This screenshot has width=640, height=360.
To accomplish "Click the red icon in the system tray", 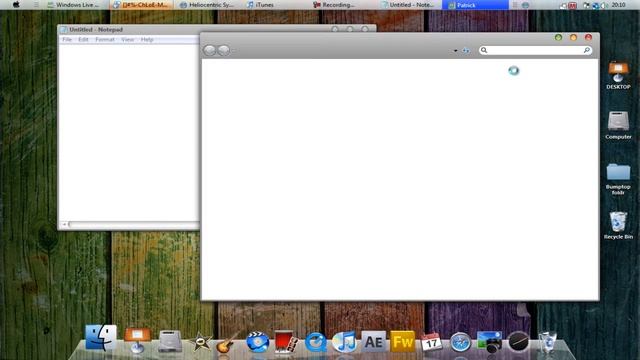I will pyautogui.click(x=572, y=5).
